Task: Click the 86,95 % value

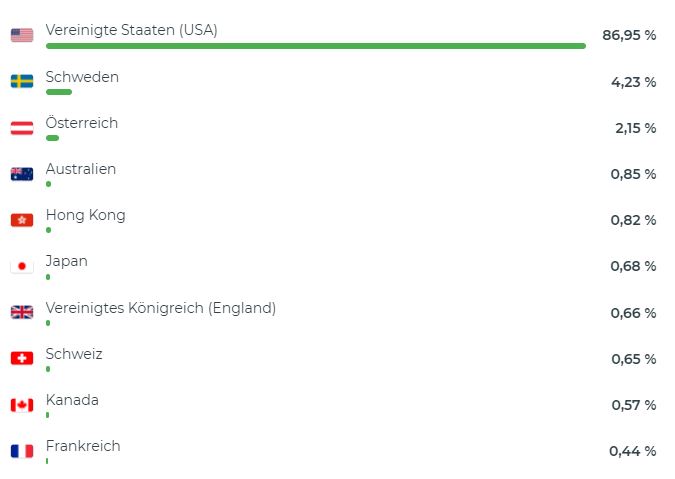Action: click(629, 35)
